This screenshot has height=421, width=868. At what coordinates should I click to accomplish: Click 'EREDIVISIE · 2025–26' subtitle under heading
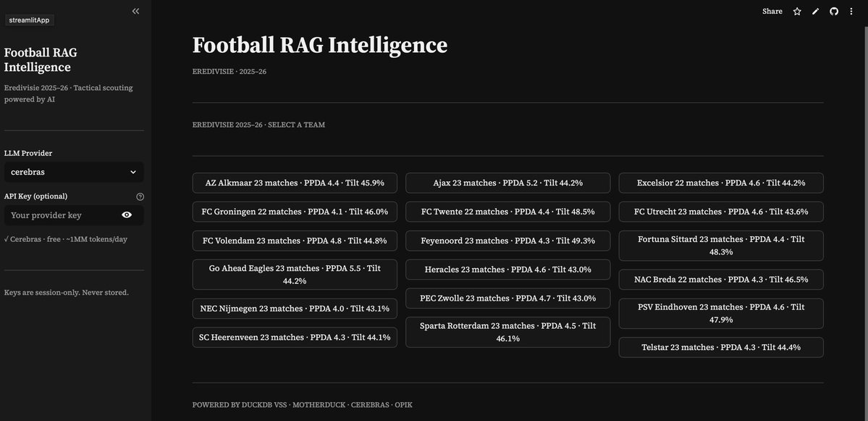pos(229,72)
